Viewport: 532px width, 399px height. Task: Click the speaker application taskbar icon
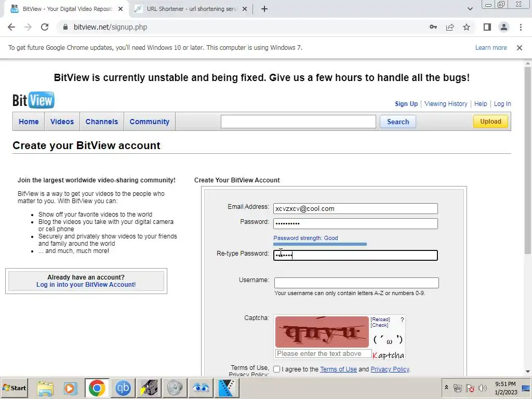pos(175,388)
